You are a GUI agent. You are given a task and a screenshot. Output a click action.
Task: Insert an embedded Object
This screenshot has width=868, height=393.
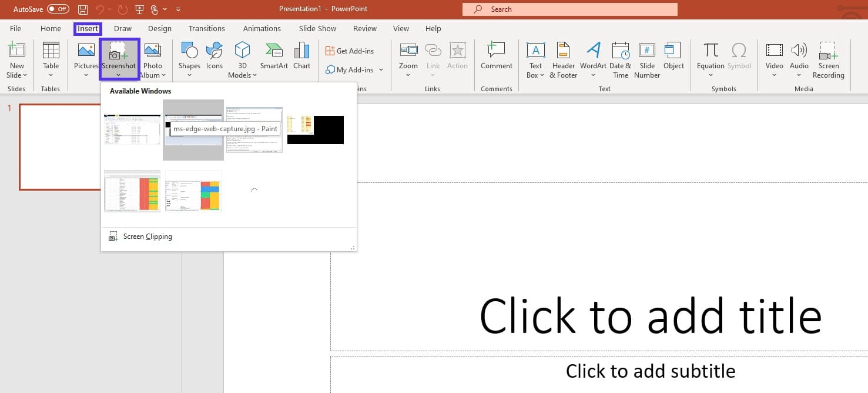pos(673,58)
